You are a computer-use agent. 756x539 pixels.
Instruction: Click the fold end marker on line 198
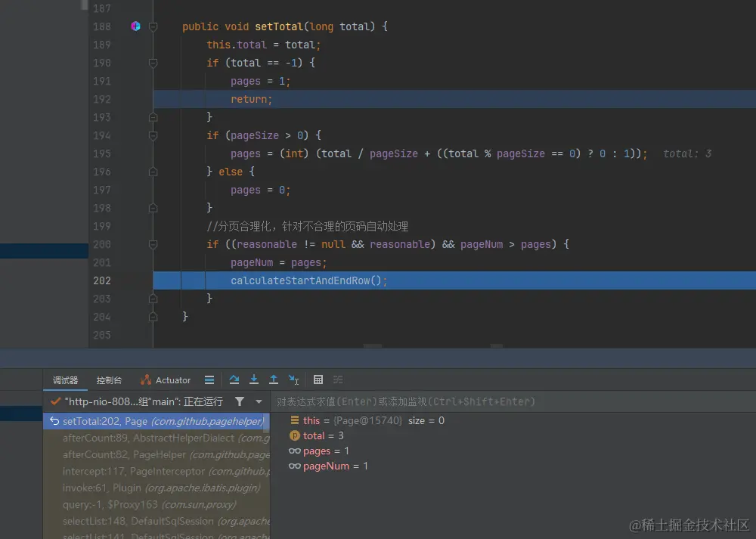(153, 209)
